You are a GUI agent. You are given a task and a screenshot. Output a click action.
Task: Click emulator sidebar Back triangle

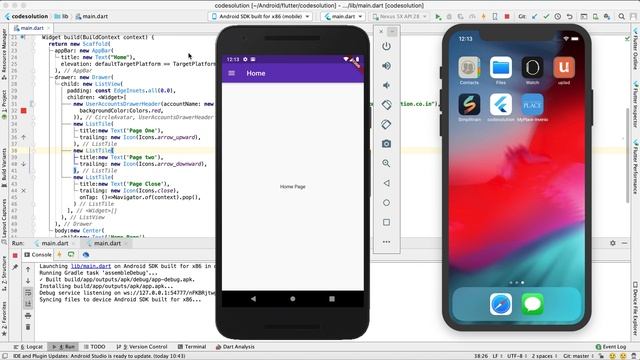click(386, 183)
